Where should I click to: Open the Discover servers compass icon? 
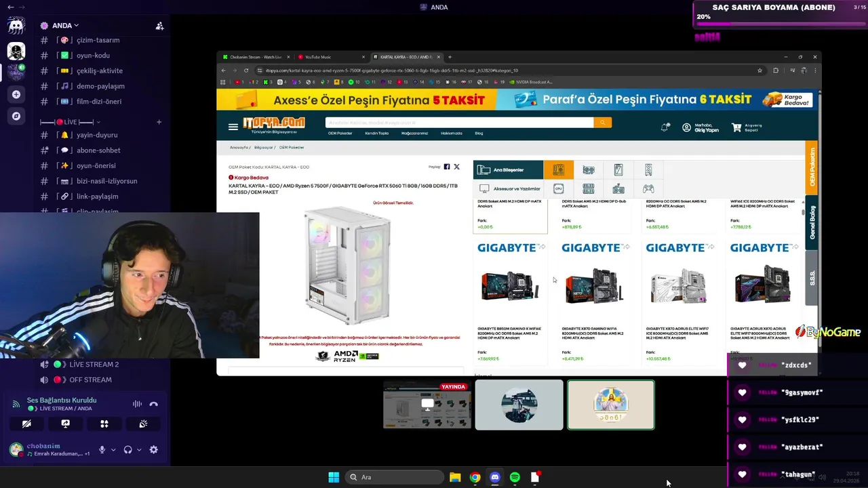(16, 116)
